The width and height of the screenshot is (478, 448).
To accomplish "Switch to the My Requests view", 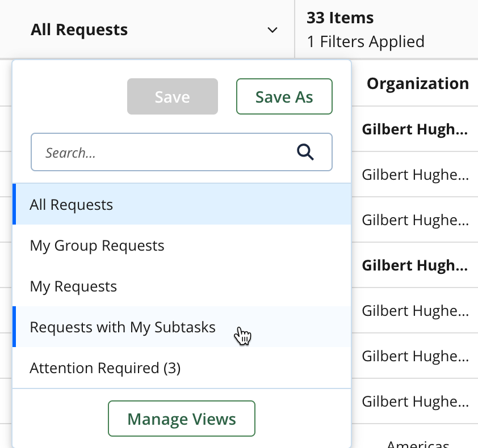I will coord(73,286).
